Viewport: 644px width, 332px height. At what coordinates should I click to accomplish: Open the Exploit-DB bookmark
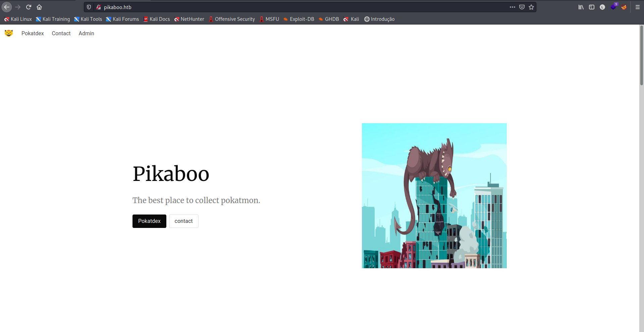pos(299,19)
